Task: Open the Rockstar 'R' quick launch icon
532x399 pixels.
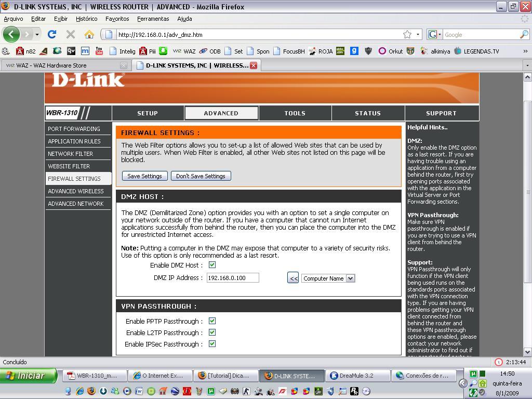Action: click(x=354, y=391)
